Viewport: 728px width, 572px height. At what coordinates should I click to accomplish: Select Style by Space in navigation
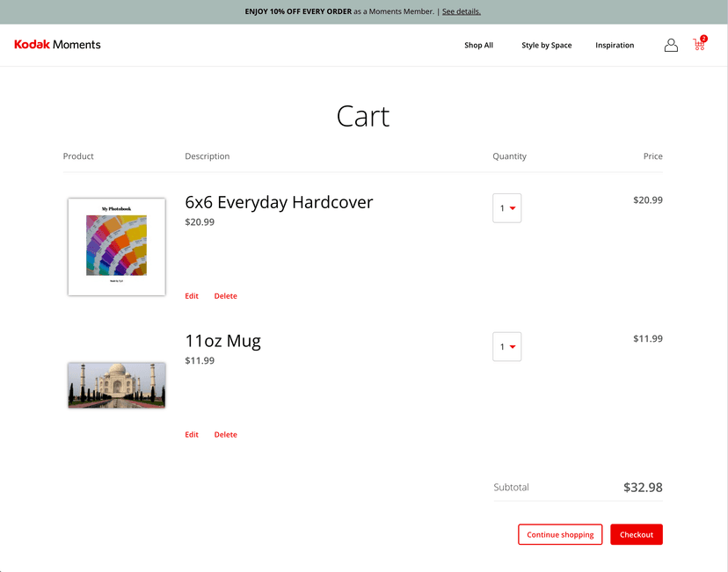click(x=546, y=46)
